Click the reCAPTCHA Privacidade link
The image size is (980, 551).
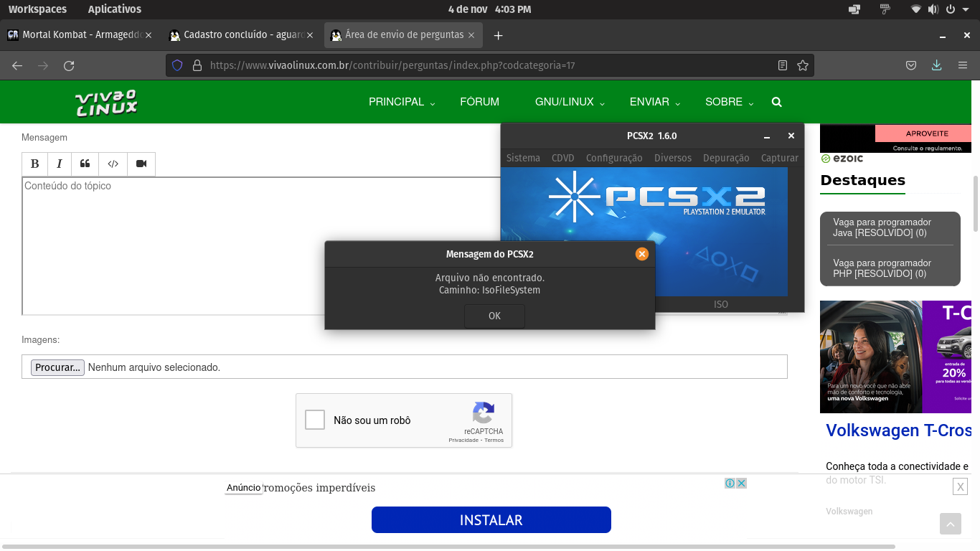[463, 440]
